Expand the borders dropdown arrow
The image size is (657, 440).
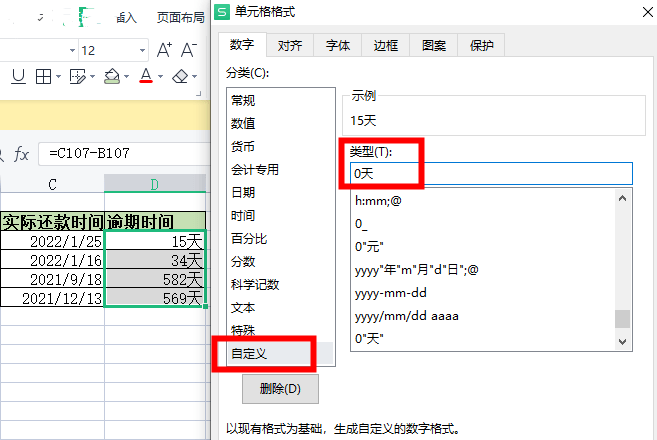pyautogui.click(x=58, y=76)
